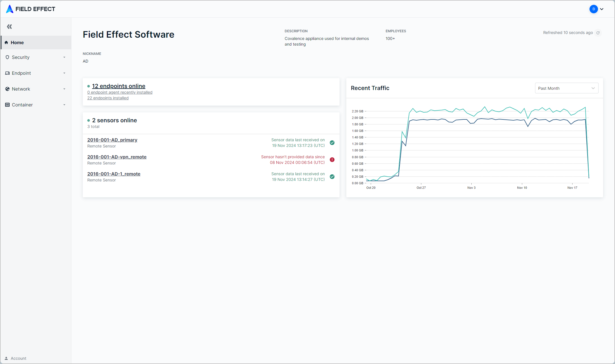Image resolution: width=615 pixels, height=364 pixels.
Task: Click green check icon for 2016-001-AD-1_remote
Action: pyautogui.click(x=332, y=177)
